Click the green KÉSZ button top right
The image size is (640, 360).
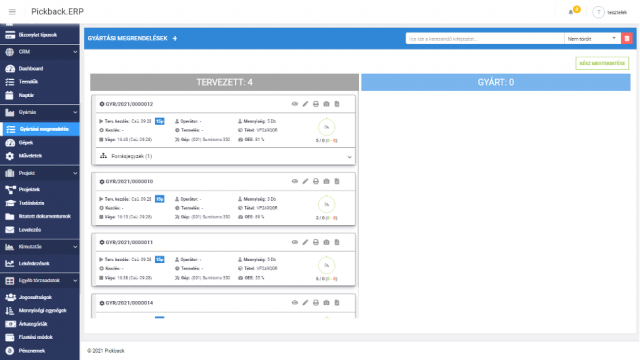point(602,63)
